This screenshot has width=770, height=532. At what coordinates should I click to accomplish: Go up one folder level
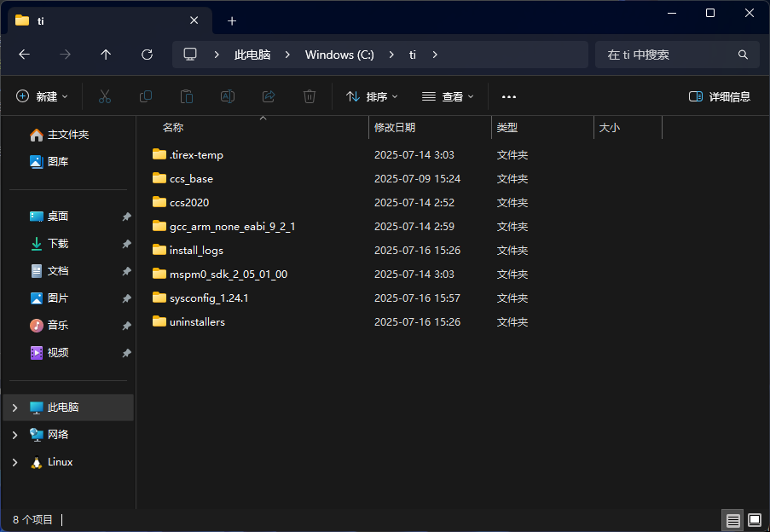[x=106, y=55]
